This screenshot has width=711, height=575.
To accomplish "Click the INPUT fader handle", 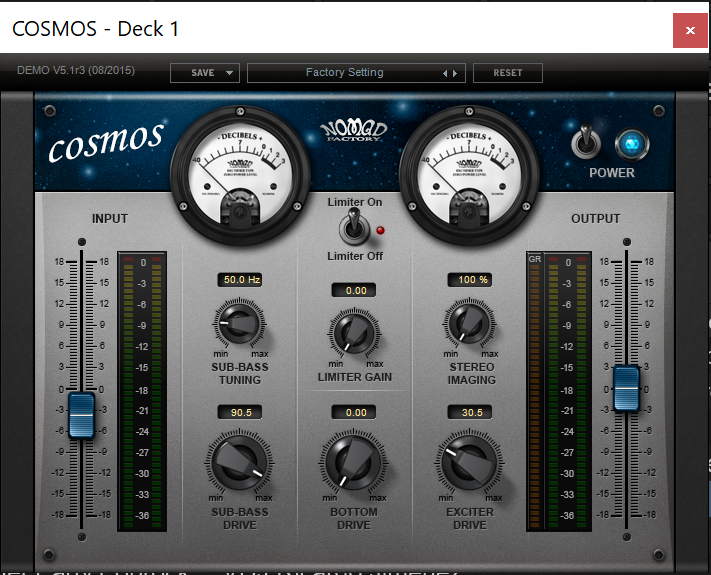I will 81,415.
